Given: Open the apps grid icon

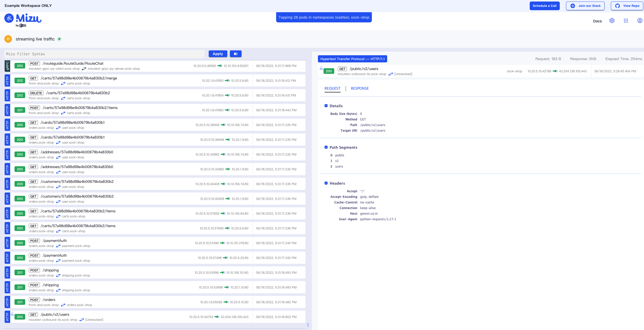Looking at the screenshot, I should [626, 21].
